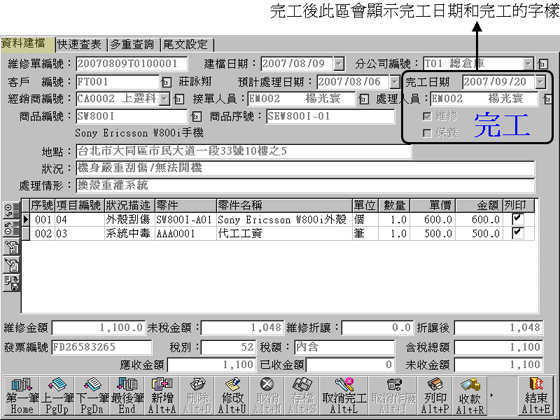The image size is (560, 420).
Task: Print the order with 列印 toolbar button
Action: click(435, 396)
